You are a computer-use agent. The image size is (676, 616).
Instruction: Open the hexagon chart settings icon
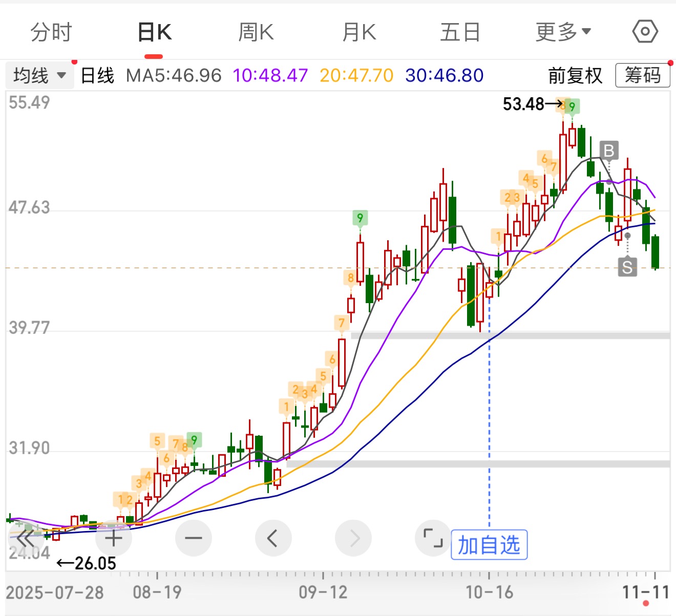click(x=645, y=32)
